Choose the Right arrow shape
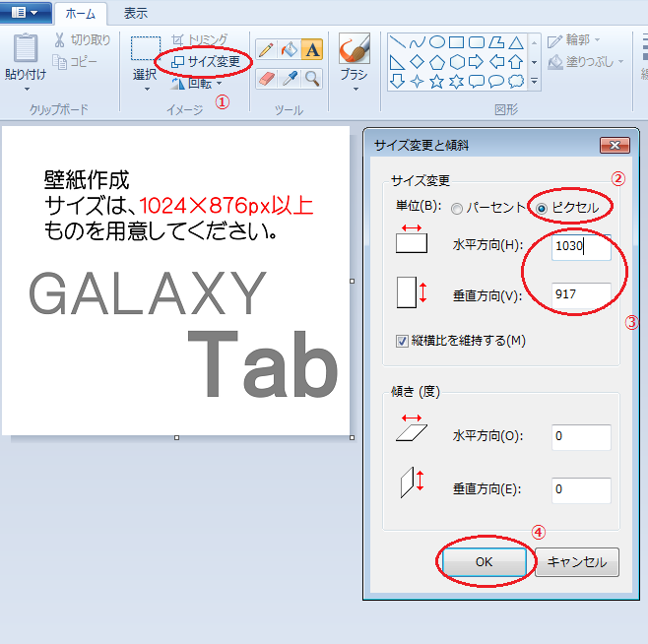This screenshot has height=644, width=648. click(477, 62)
